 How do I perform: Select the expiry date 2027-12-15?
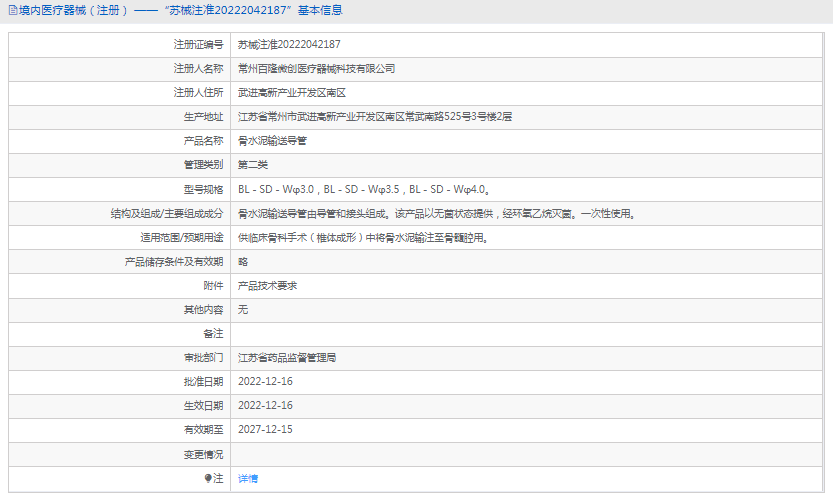tap(265, 429)
